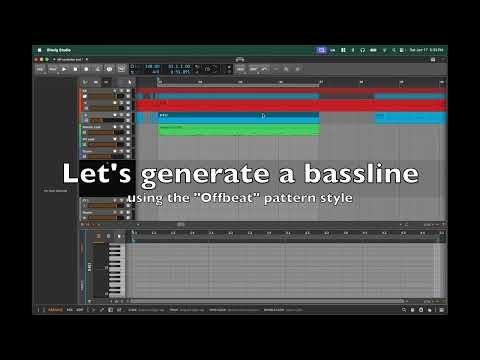This screenshot has height=360, width=480.
Task: Click the time signature field below the tempo
Action: (x=155, y=72)
